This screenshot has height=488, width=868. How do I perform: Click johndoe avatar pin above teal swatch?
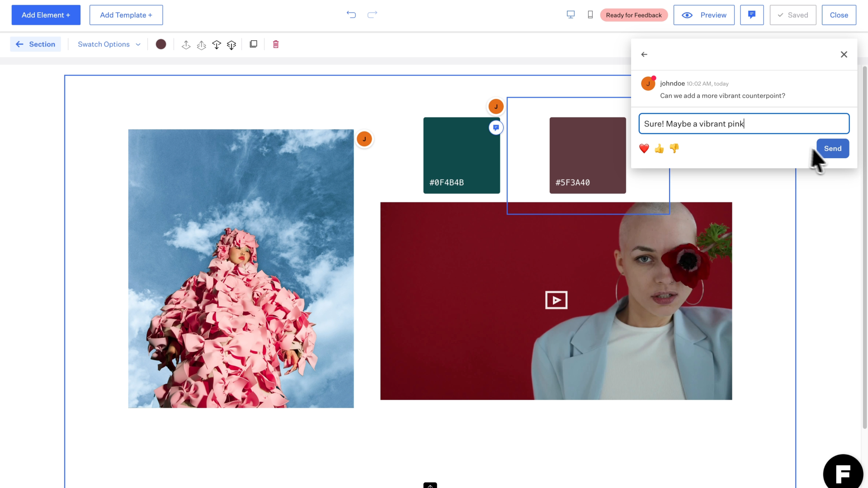coord(496,107)
